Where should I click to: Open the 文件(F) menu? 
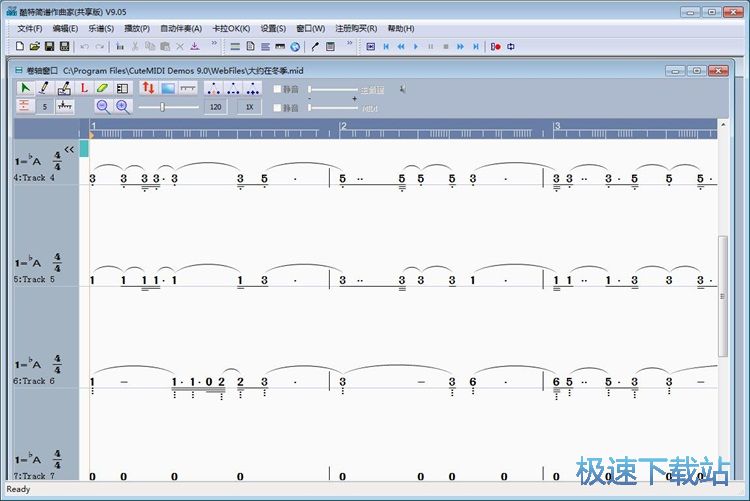[x=29, y=28]
